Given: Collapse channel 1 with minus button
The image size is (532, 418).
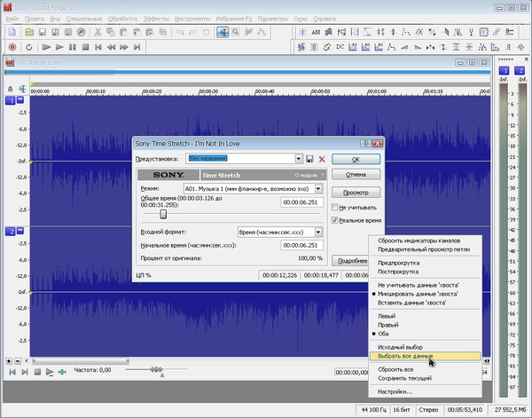Looking at the screenshot, I should coord(20,99).
